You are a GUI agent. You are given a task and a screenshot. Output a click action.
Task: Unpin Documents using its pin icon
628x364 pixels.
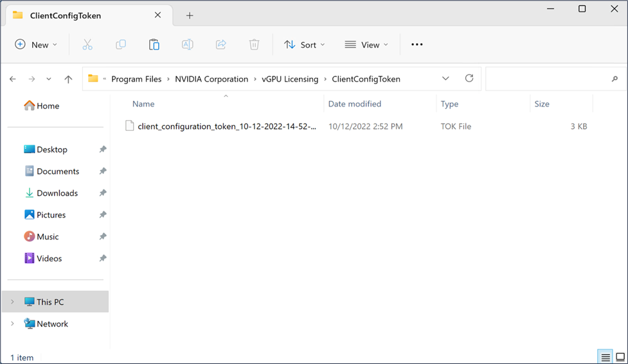click(x=103, y=171)
